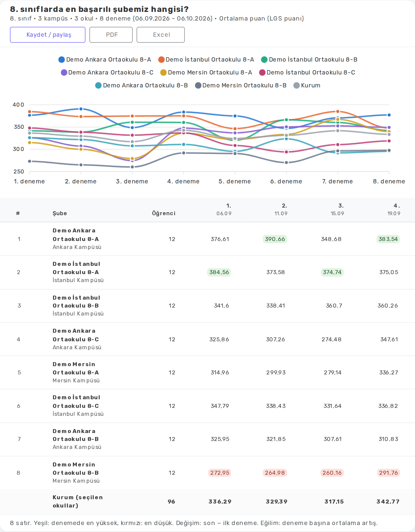Click the Kaydet / paylaş button
Screen dimensions: 415x532
point(48,35)
